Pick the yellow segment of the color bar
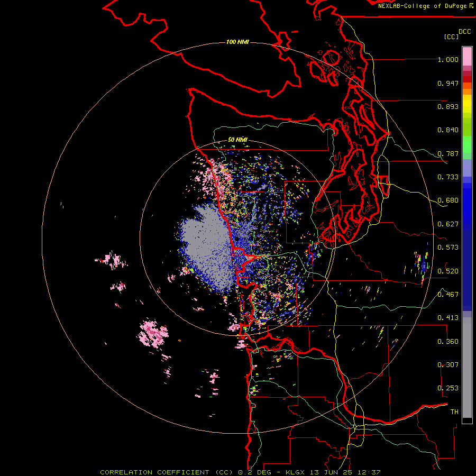This screenshot has height=476, width=476. (x=467, y=104)
